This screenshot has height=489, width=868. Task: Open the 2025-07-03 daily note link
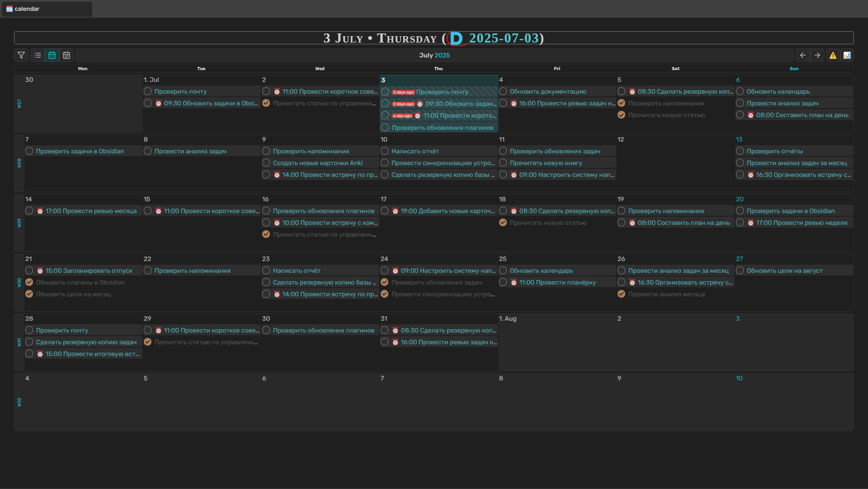pyautogui.click(x=504, y=38)
